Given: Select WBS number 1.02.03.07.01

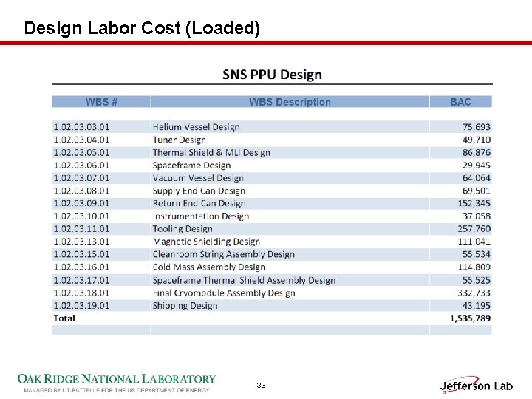Looking at the screenshot, I should (x=82, y=178).
